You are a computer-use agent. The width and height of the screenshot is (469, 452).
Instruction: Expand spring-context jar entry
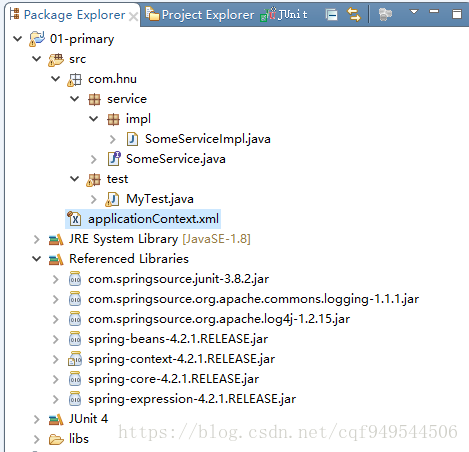click(x=55, y=359)
